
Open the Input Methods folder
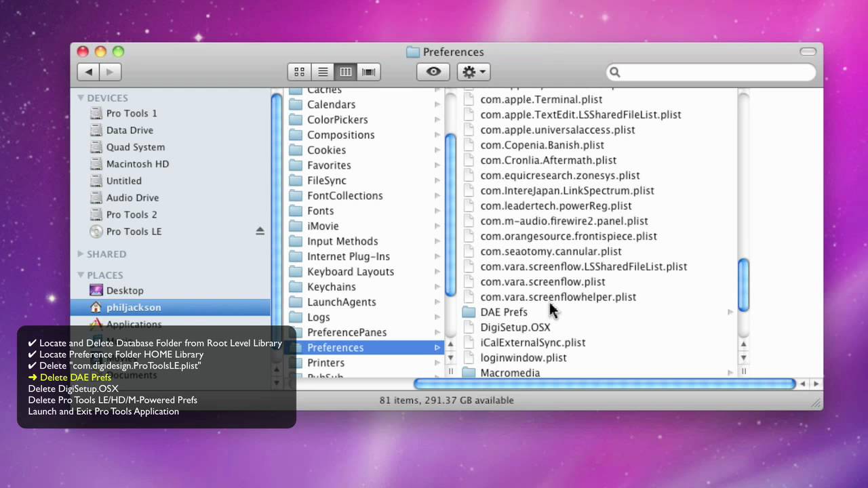(342, 241)
